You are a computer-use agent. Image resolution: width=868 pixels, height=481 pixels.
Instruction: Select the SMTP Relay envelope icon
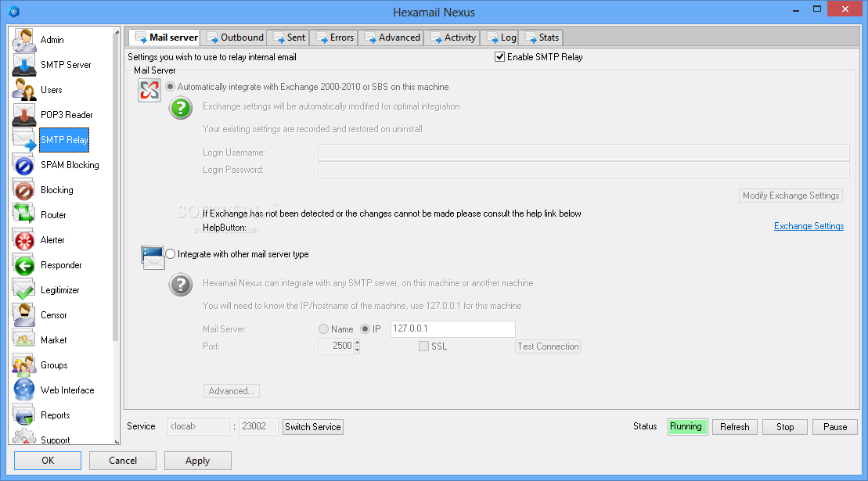(23, 140)
